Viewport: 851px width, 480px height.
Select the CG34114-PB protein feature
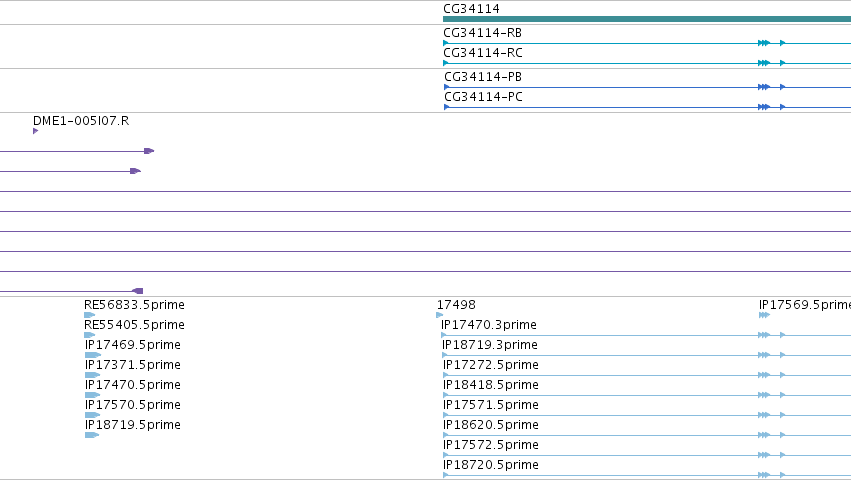click(647, 87)
